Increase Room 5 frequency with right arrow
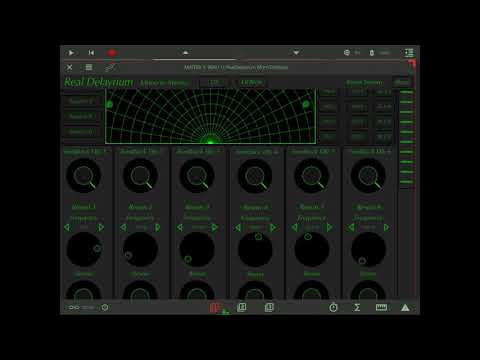This screenshot has height=360, width=480. 329,228
